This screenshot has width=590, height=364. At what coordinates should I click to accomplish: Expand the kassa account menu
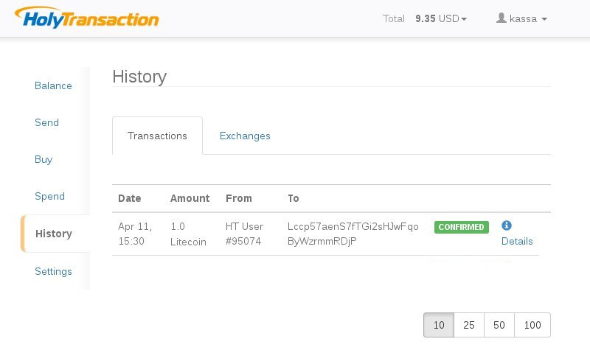(522, 18)
